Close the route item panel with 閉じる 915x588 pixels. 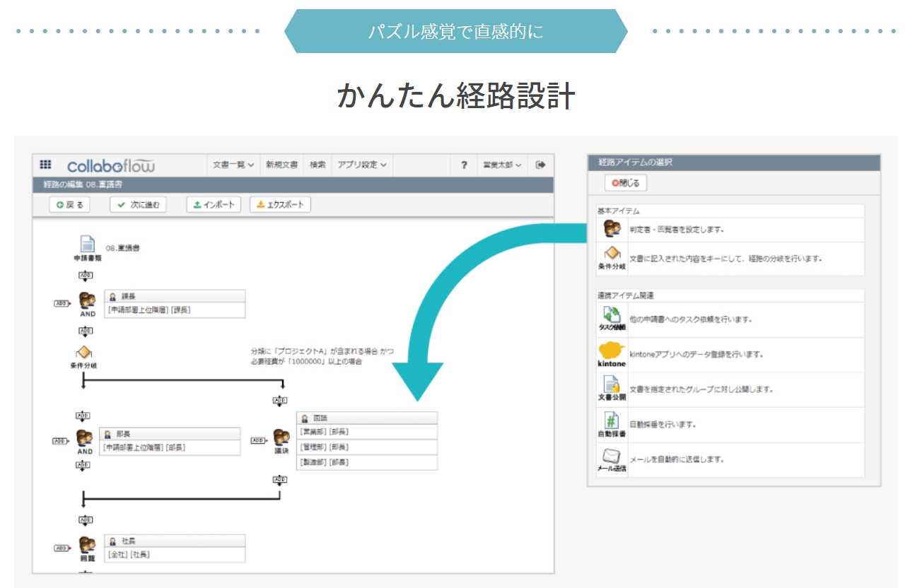[626, 183]
